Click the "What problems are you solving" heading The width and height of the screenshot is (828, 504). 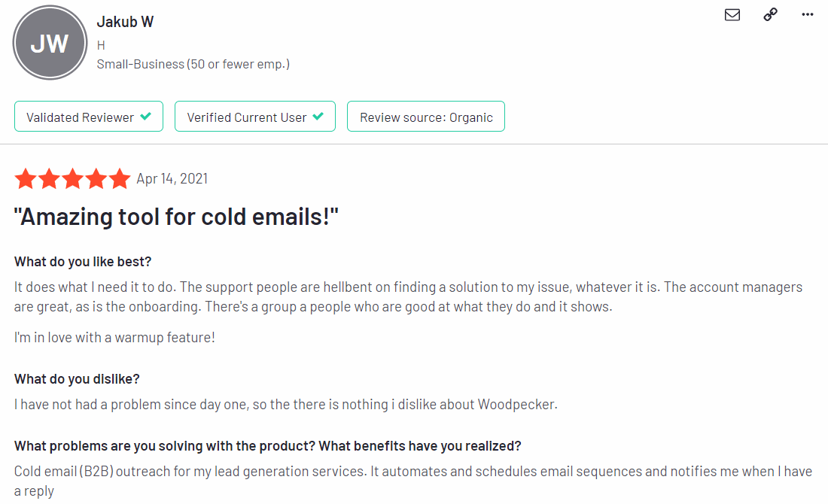coord(268,446)
